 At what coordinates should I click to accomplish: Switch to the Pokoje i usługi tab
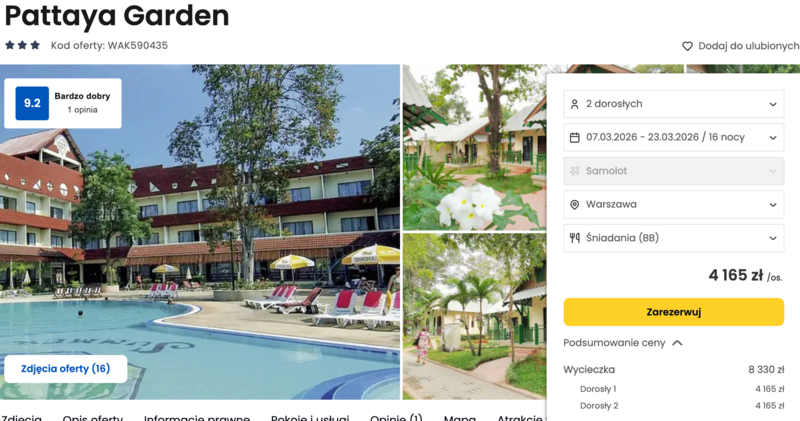[310, 417]
